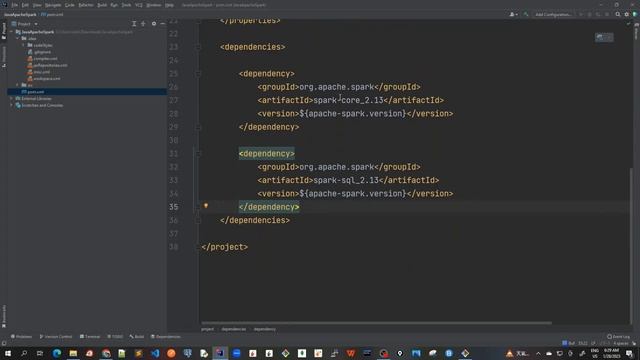Screen dimensions: 640x360
Task: Open the Run menu
Action: 114,5
